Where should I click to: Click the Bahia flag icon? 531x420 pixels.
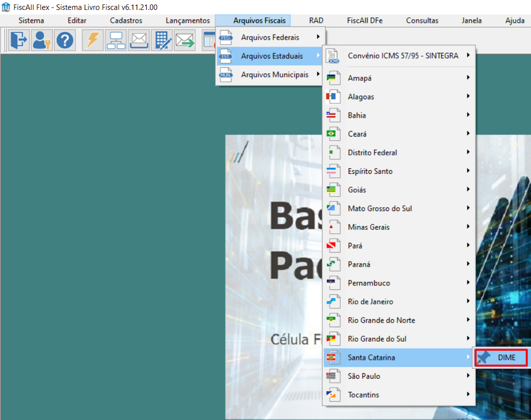tap(333, 115)
